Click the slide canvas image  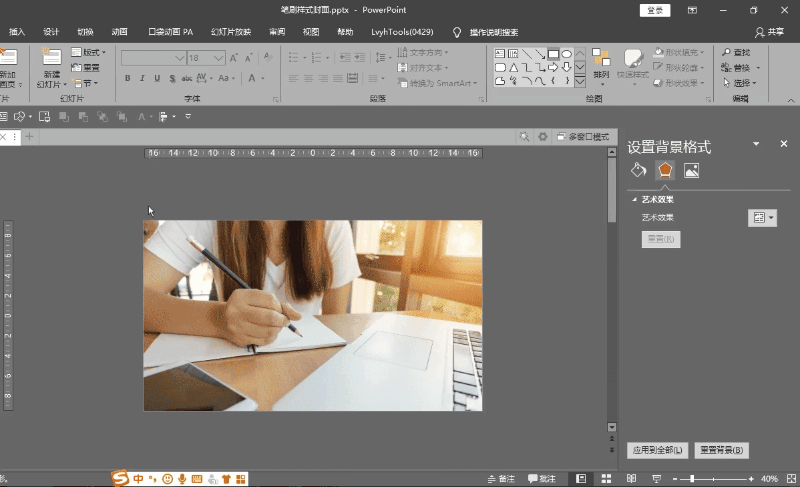(313, 315)
